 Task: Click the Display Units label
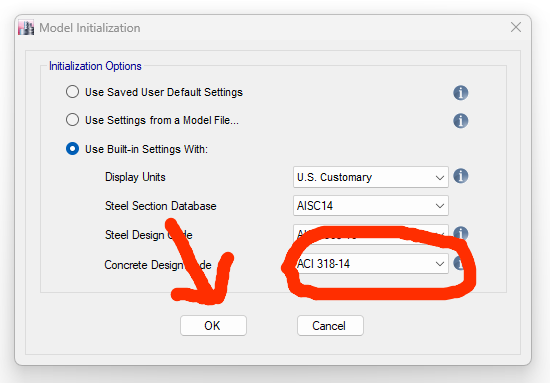tap(135, 177)
